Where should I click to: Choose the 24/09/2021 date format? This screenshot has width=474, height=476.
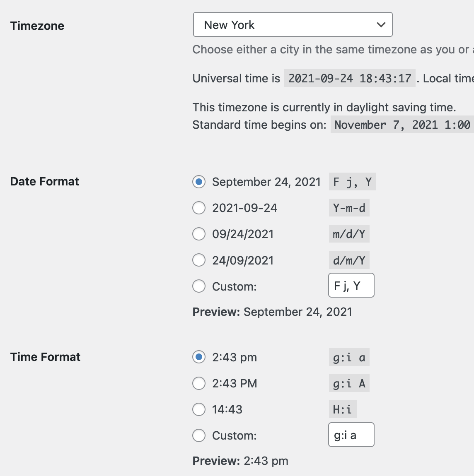point(199,260)
